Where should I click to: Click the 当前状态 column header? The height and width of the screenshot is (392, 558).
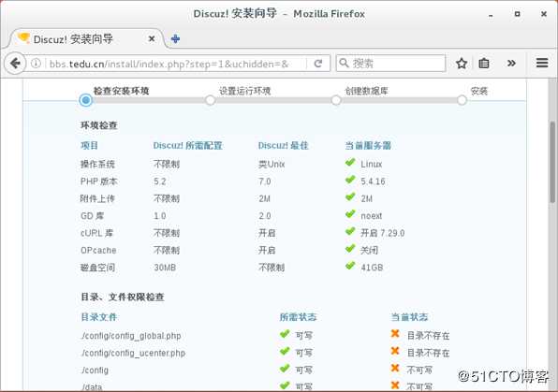[x=409, y=316]
